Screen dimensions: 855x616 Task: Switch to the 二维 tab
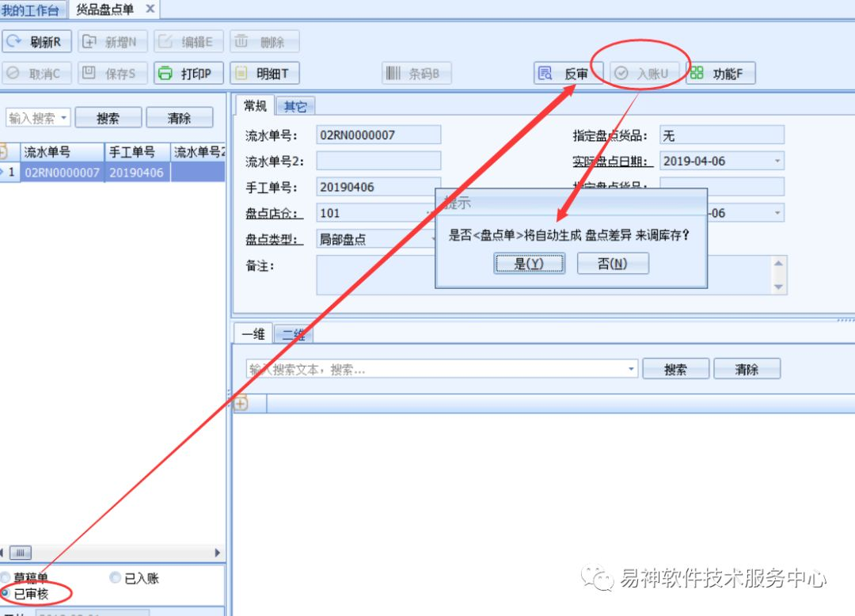[293, 335]
